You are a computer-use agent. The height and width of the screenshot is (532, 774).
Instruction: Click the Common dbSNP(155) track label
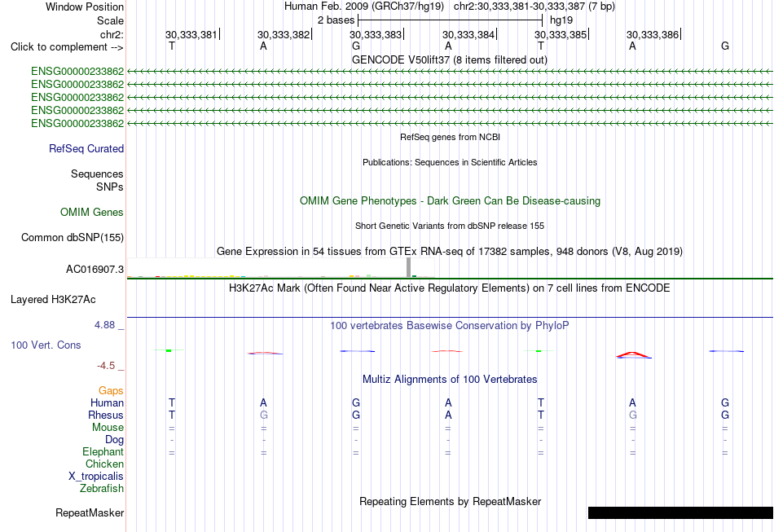pos(73,237)
